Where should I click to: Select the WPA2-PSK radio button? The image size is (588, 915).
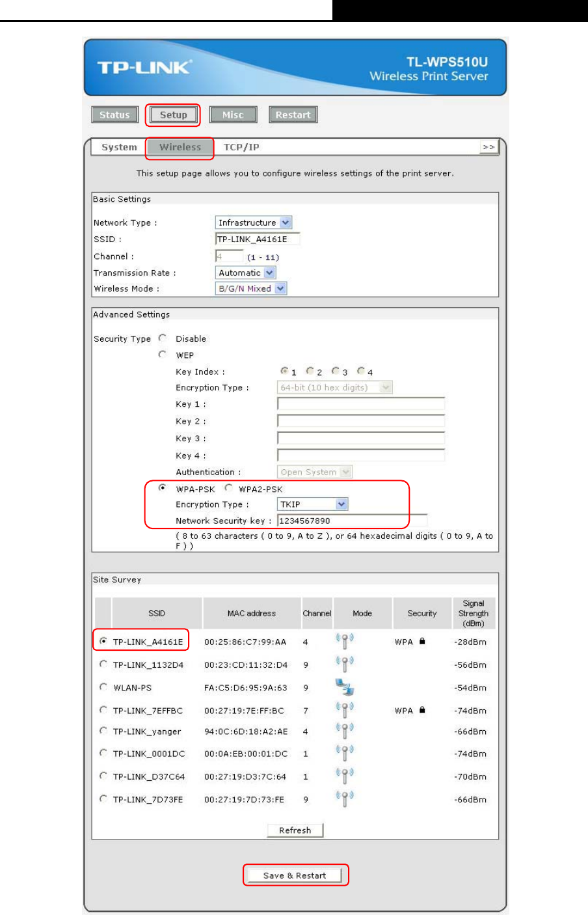tap(228, 487)
